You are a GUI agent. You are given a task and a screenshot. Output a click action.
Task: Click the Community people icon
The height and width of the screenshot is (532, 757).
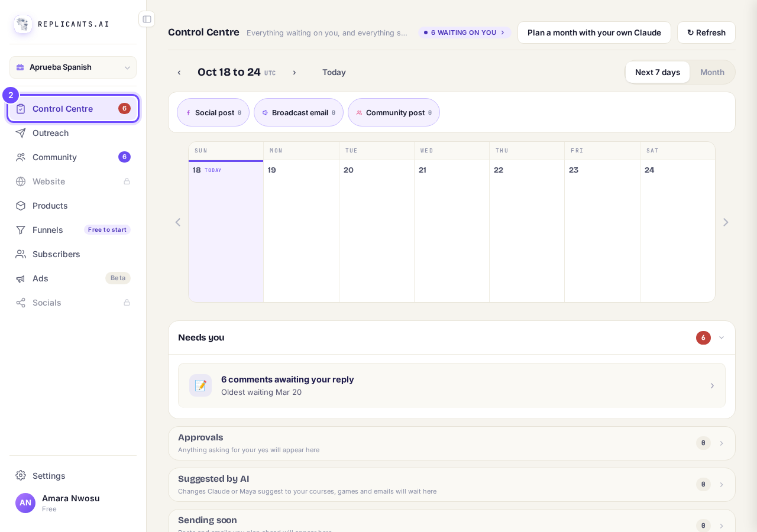click(21, 157)
